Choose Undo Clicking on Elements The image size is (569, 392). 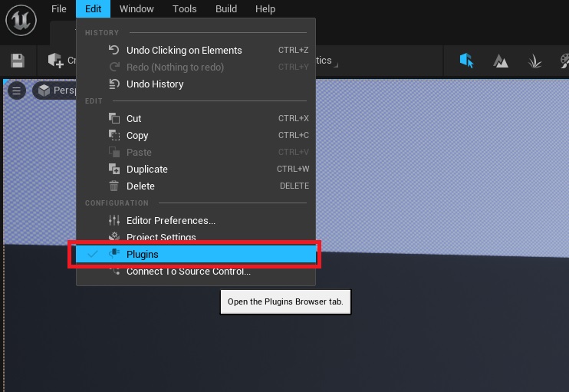(x=184, y=50)
